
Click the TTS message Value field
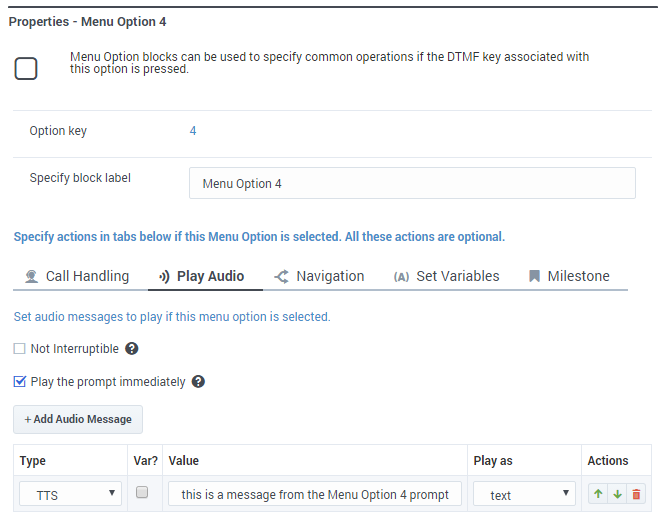315,494
